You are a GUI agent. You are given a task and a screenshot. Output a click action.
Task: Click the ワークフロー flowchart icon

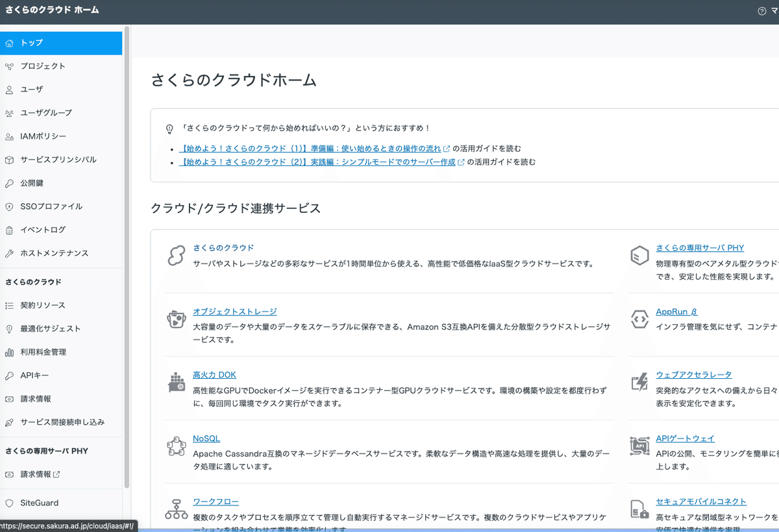[x=177, y=509]
